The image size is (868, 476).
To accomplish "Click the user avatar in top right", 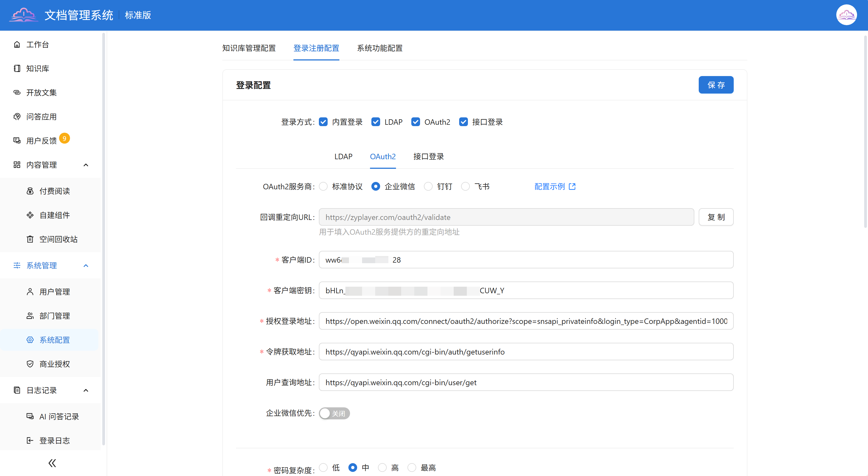I will (846, 15).
